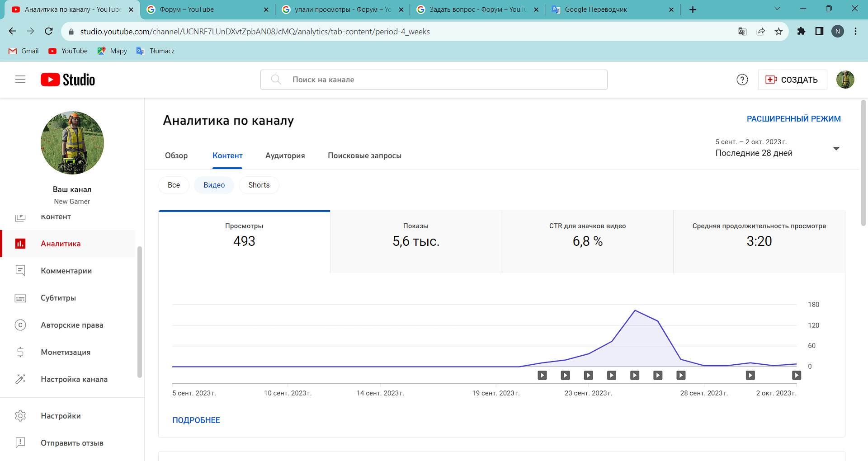Open the account avatar menu in Studio

[845, 80]
